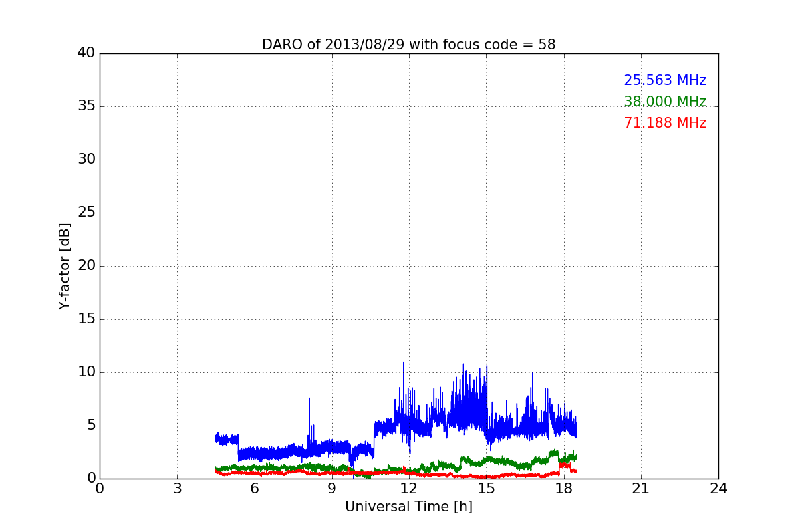Screen dimensions: 798x532
Task: Click the 'Universal Time [h]' axis label
Action: pos(409,507)
